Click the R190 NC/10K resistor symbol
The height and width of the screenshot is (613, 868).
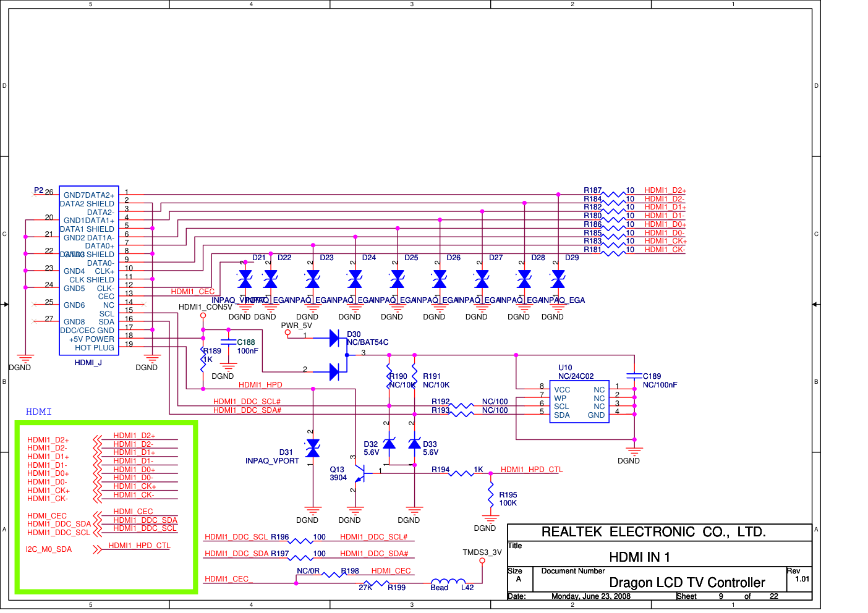coord(389,374)
